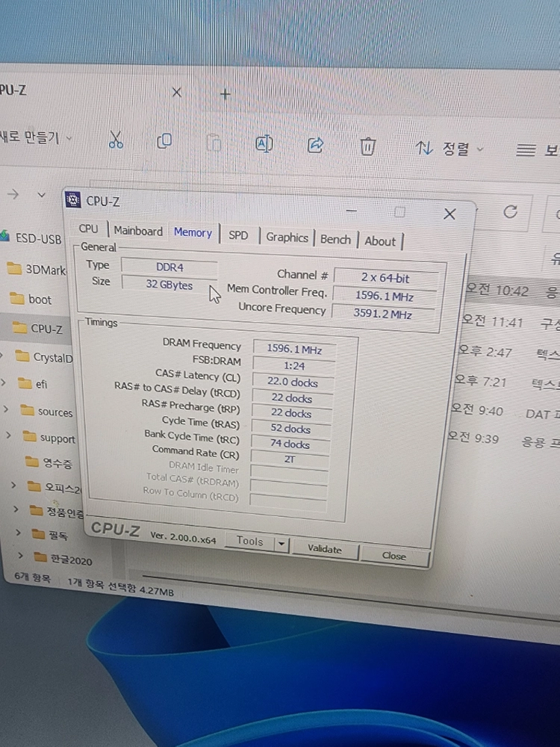Click the Rename icon in Explorer toolbar

click(x=264, y=143)
